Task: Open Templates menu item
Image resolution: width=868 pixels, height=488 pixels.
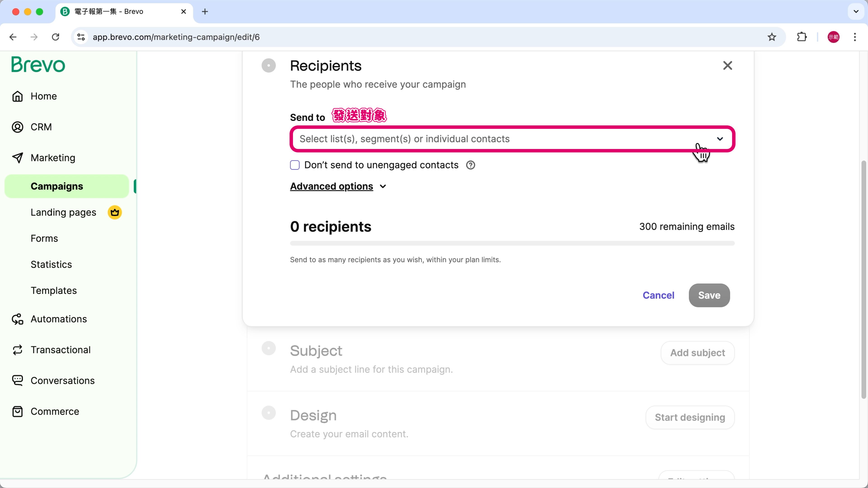Action: [x=54, y=291]
